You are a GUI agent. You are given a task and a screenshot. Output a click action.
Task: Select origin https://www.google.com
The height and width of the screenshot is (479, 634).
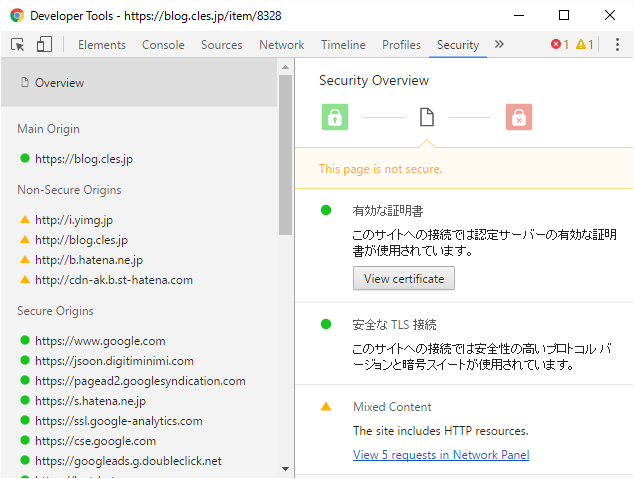100,341
